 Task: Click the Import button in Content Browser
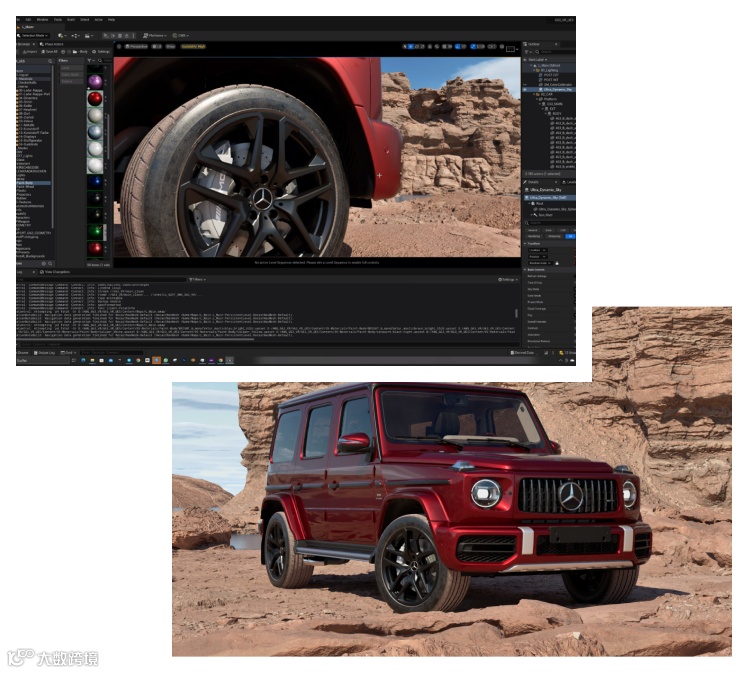(30, 52)
